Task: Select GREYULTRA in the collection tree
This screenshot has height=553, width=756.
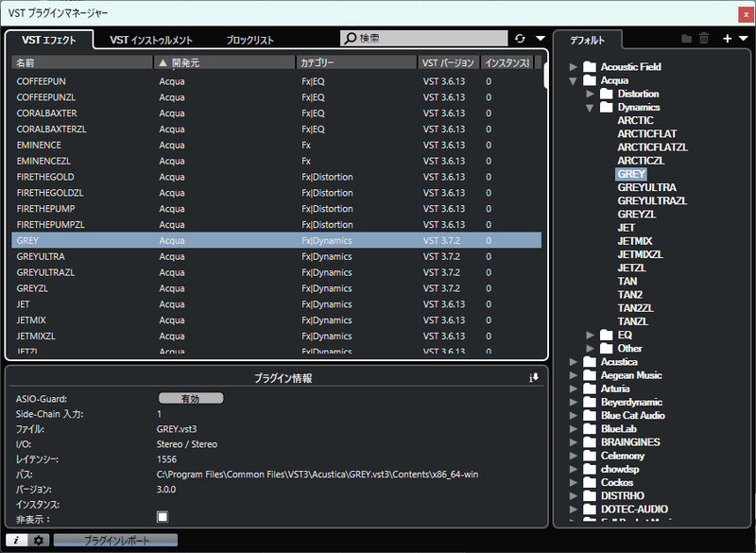Action: pos(646,187)
